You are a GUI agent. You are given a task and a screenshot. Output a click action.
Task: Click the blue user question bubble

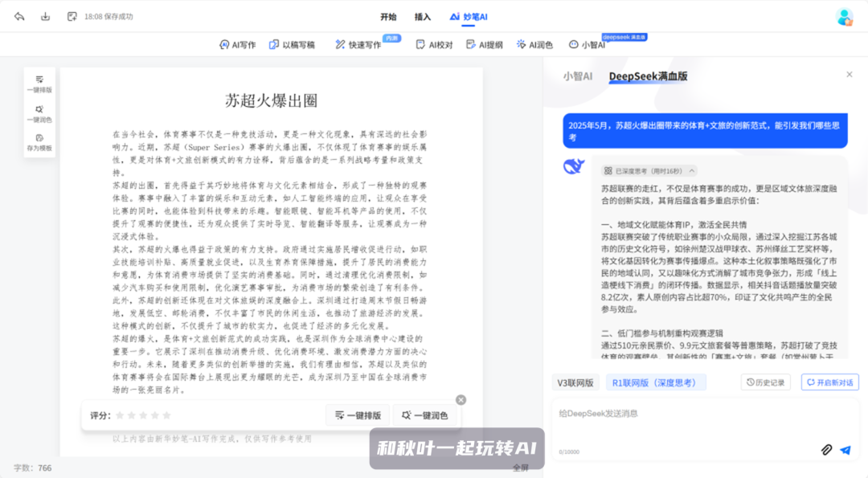point(705,131)
